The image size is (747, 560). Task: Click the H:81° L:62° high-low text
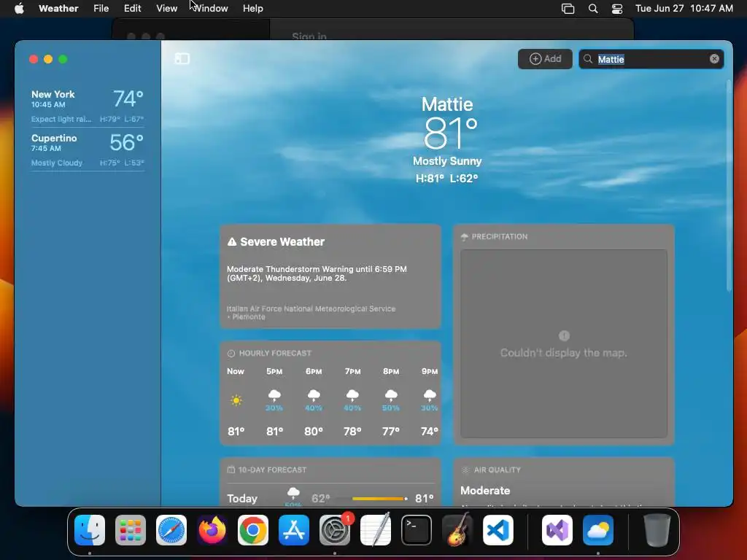point(447,179)
